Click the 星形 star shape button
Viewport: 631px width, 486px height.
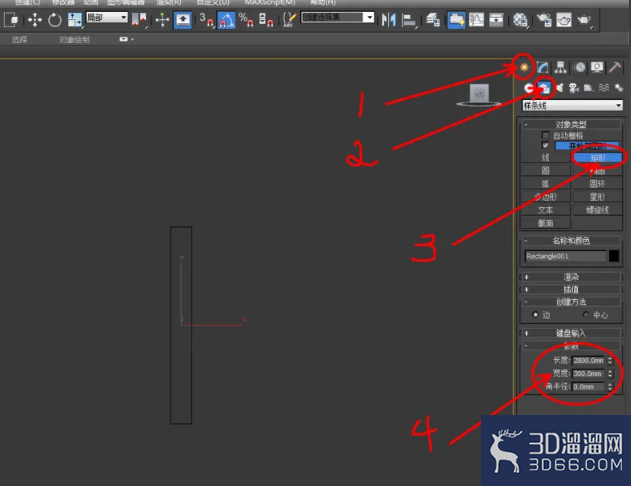597,197
